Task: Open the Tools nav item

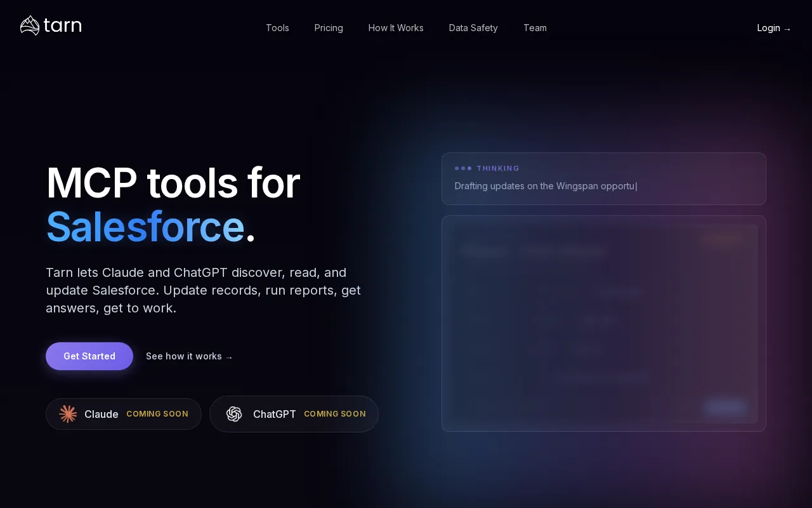Action: point(277,28)
